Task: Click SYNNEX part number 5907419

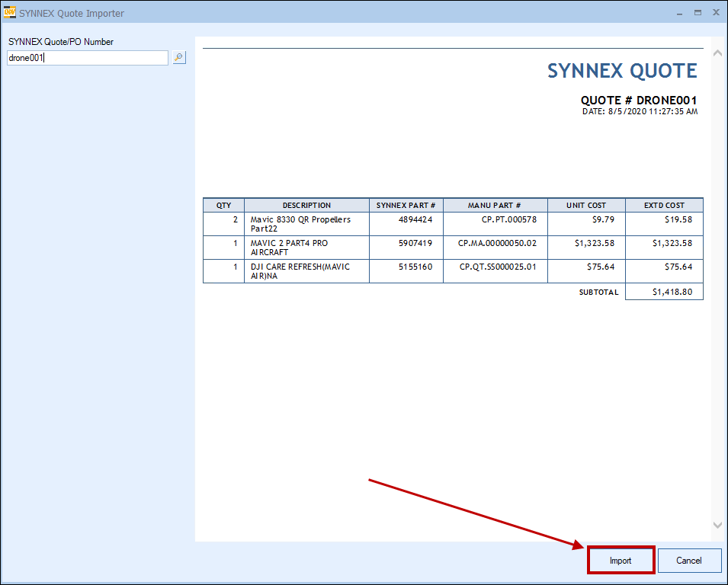Action: [x=415, y=243]
